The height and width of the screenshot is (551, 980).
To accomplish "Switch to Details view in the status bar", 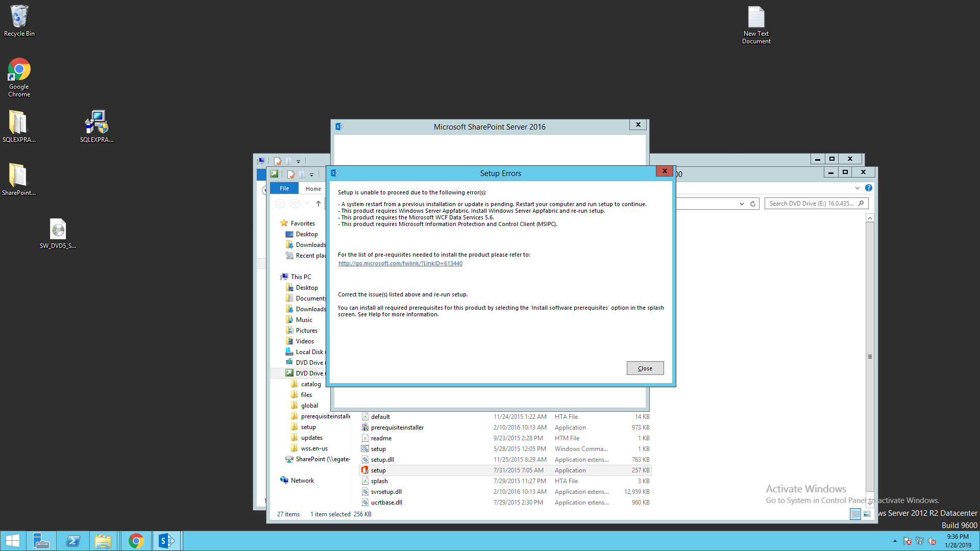I will tap(855, 514).
